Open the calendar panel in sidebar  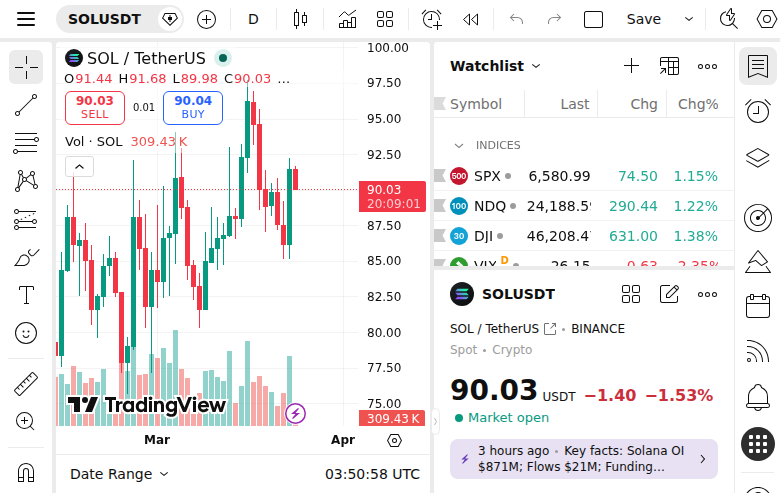(758, 306)
